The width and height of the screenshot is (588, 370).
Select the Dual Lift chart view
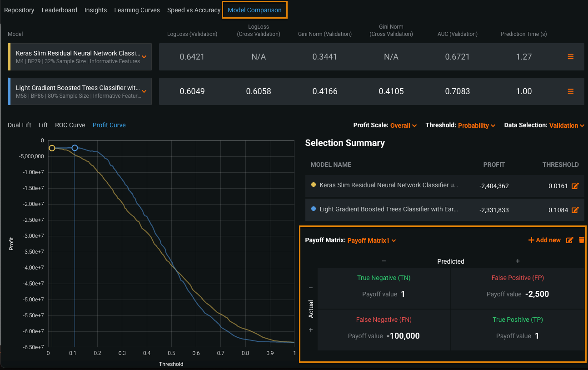(x=20, y=125)
